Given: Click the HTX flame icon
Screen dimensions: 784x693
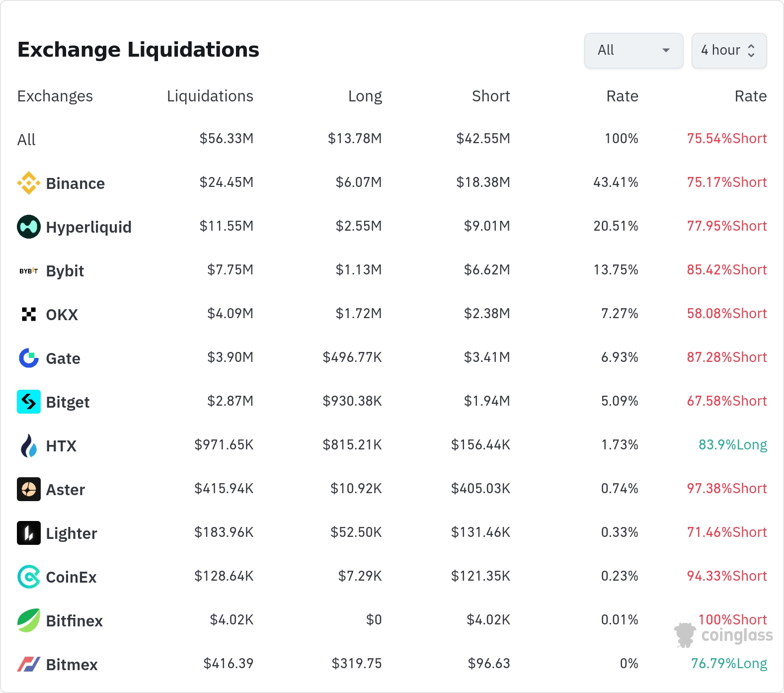Looking at the screenshot, I should point(29,445).
